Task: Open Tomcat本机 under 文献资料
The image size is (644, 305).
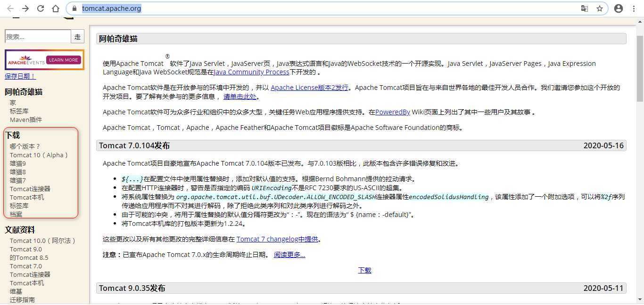Action: tap(27, 283)
